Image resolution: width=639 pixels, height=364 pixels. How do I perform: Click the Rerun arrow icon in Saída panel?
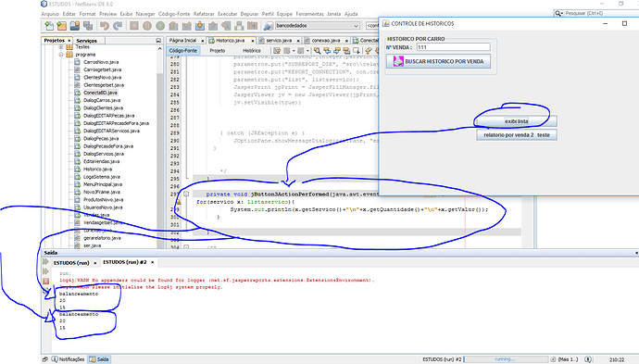click(x=46, y=262)
